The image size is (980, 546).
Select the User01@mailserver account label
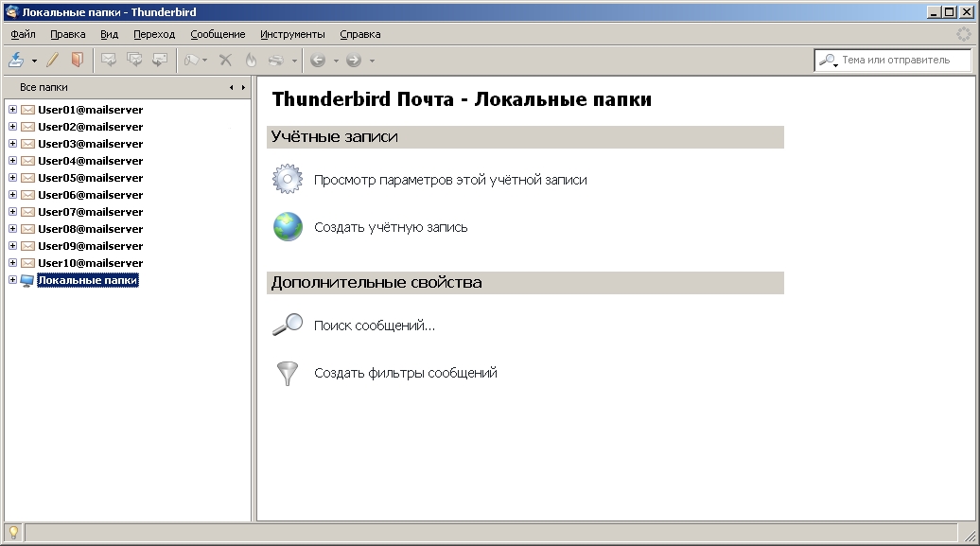[91, 110]
